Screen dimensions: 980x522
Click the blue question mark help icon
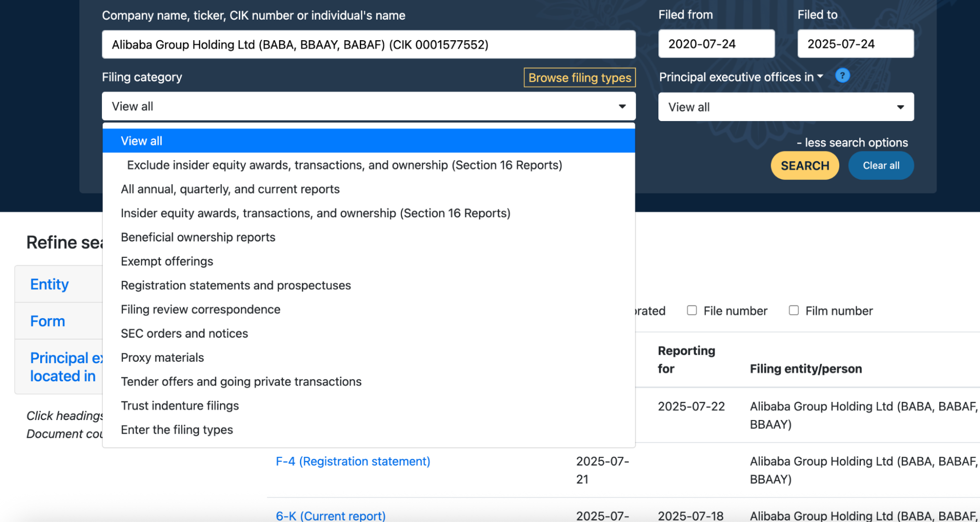[842, 76]
